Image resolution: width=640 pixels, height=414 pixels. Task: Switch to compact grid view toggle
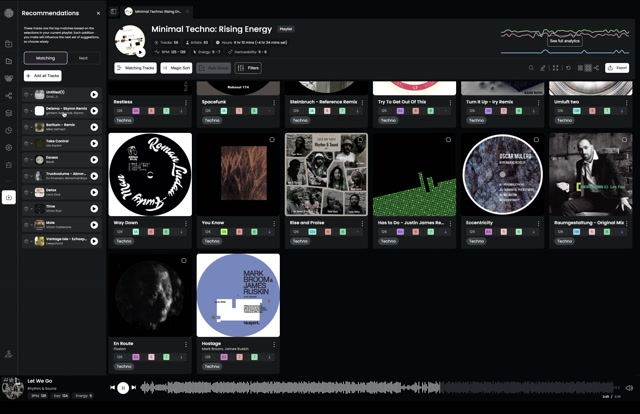coord(580,68)
